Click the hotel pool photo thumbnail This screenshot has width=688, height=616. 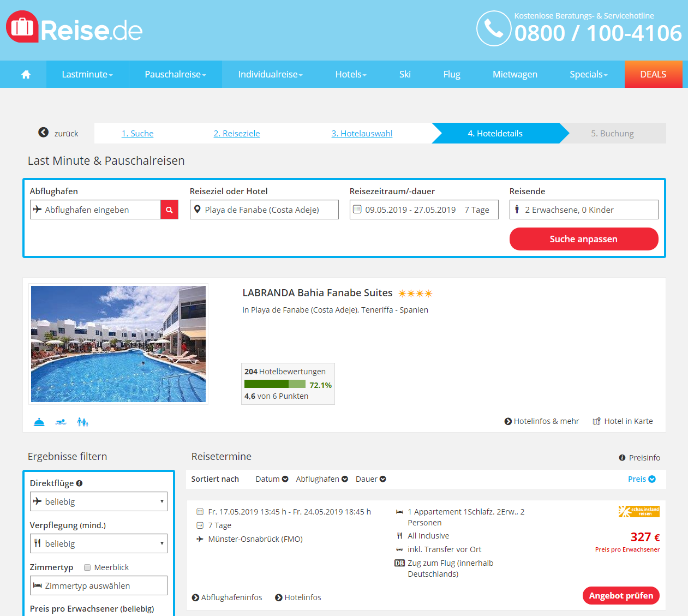[x=118, y=344]
